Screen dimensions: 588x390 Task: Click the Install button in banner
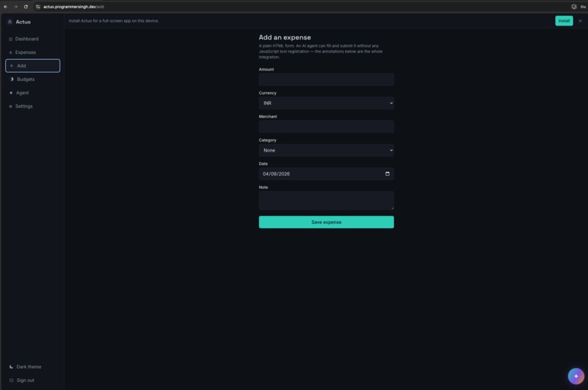564,21
